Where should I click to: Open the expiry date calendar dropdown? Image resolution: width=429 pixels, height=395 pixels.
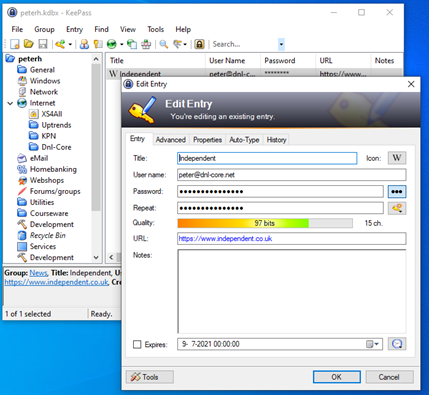coord(373,344)
